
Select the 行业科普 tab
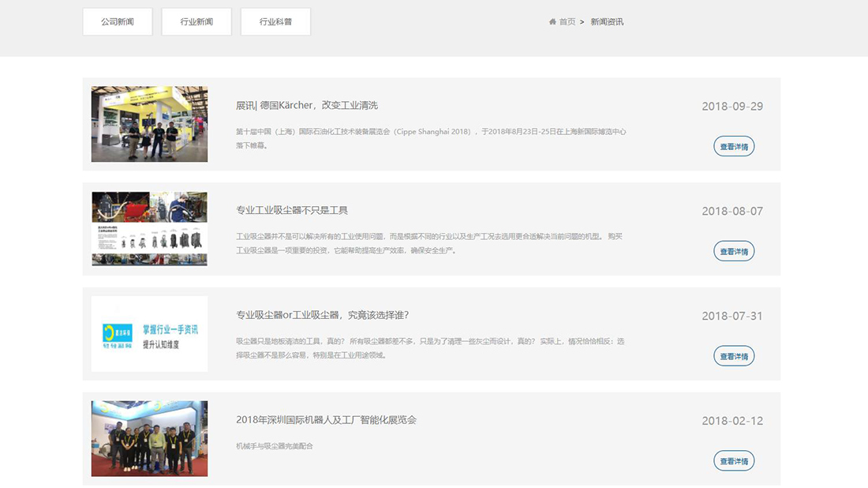click(275, 21)
